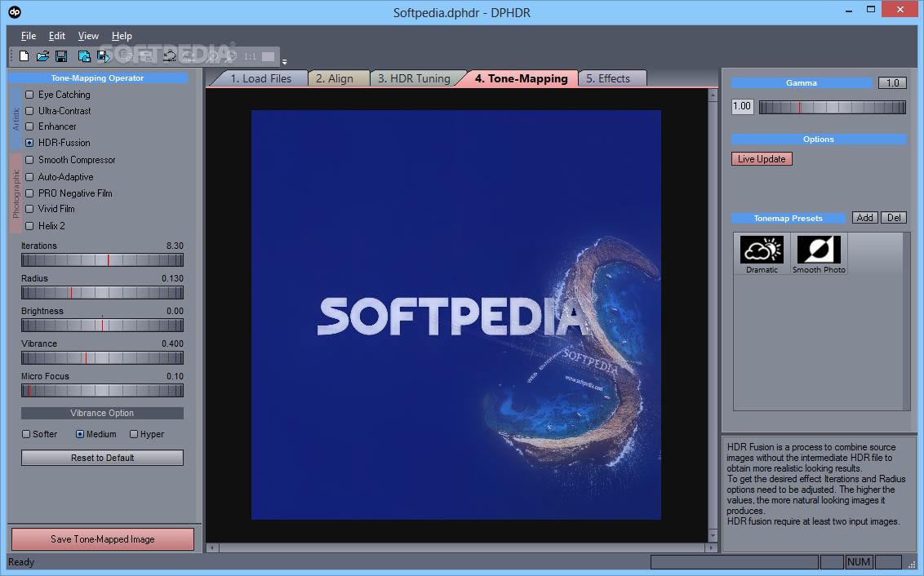Switch to the 3. HDR Tuning tab
This screenshot has width=924, height=576.
point(414,78)
